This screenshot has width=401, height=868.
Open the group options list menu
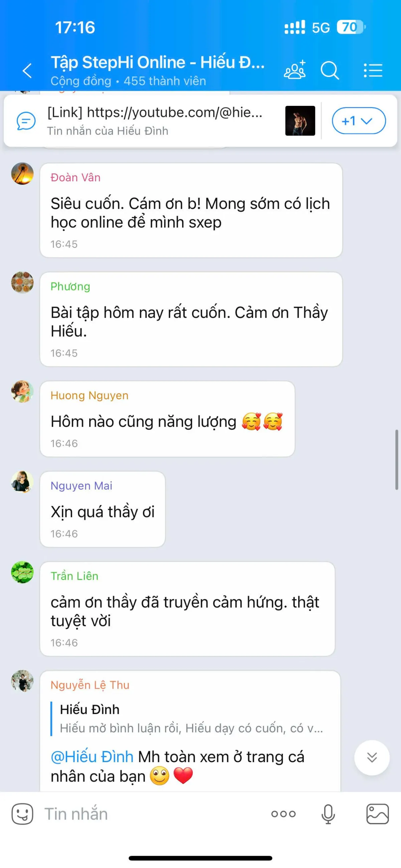click(373, 70)
